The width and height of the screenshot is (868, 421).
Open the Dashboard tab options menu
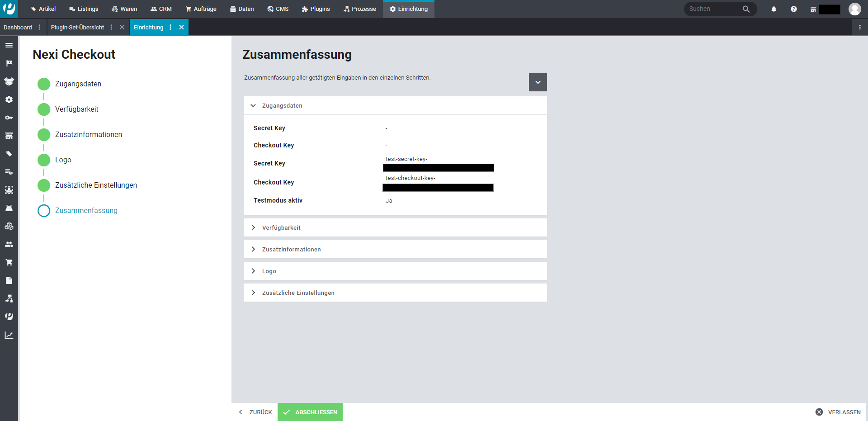click(39, 27)
